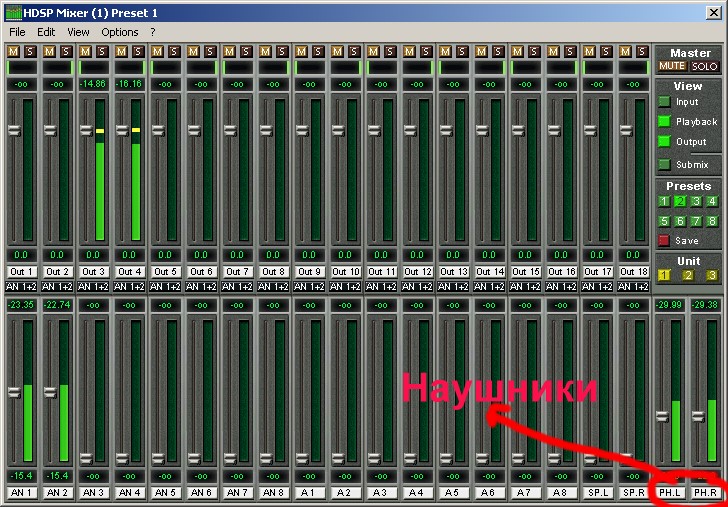Open the ? help menu
This screenshot has height=507, width=728.
[153, 32]
